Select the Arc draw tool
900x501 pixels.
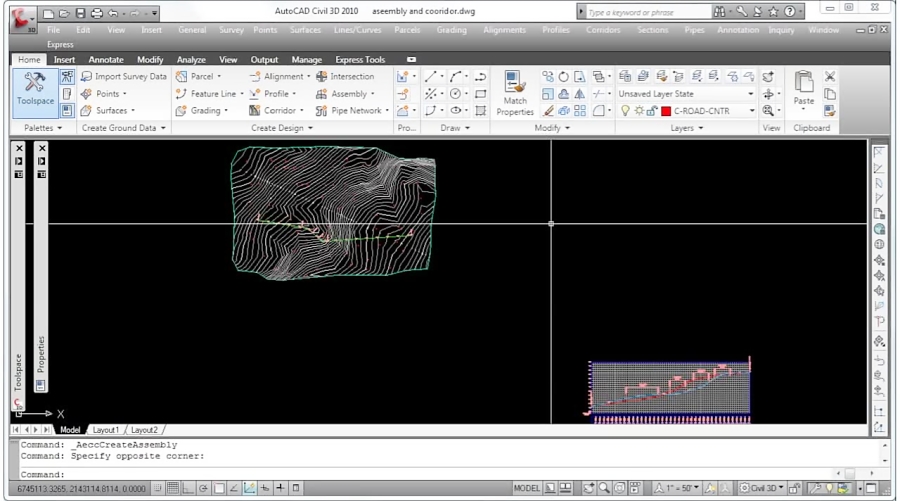tap(456, 76)
